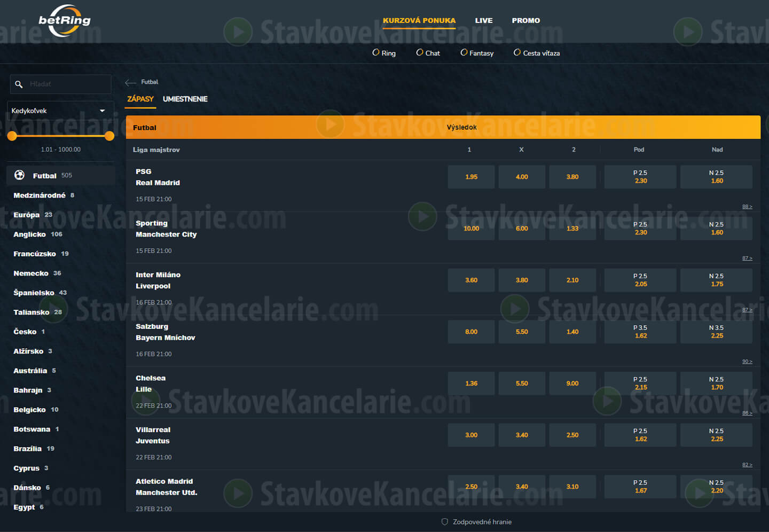Select P 3.5 1.62 Salzburg match
769x532 pixels.
640,332
